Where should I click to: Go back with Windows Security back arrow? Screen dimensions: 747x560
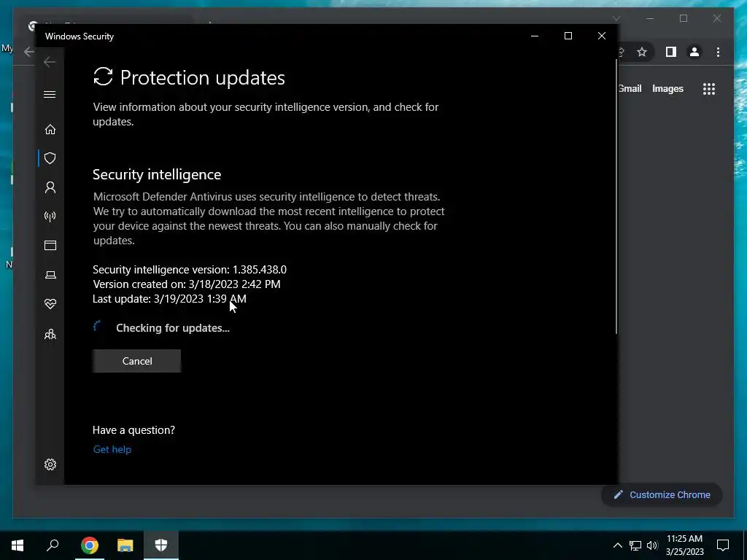coord(50,62)
